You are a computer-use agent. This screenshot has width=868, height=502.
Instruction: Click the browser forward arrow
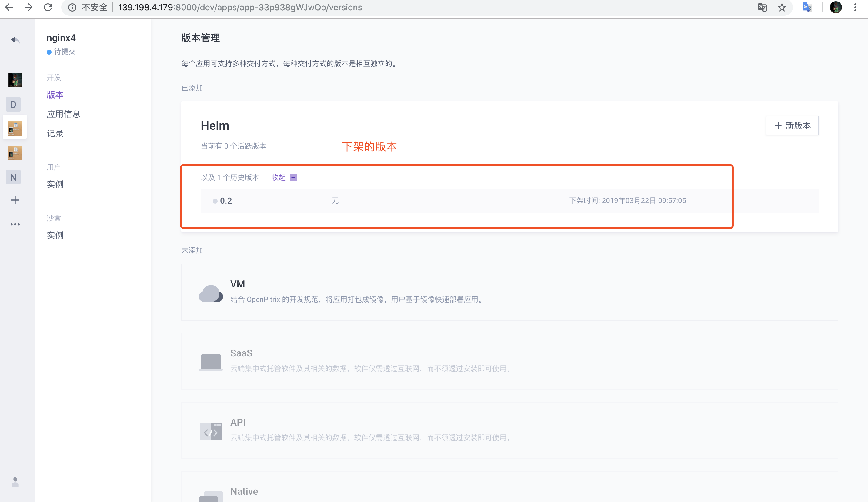[28, 7]
